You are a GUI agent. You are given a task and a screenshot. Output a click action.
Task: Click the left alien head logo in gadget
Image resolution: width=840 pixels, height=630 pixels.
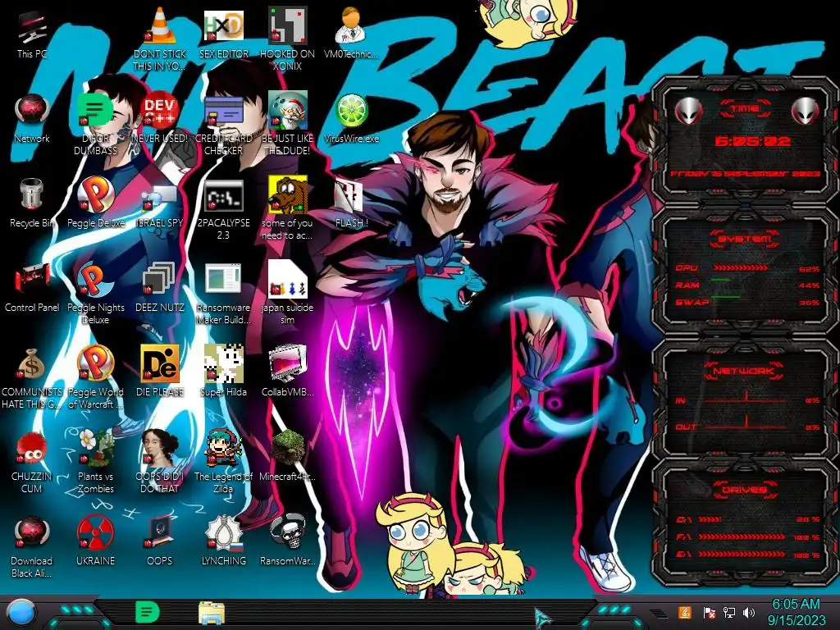point(688,112)
